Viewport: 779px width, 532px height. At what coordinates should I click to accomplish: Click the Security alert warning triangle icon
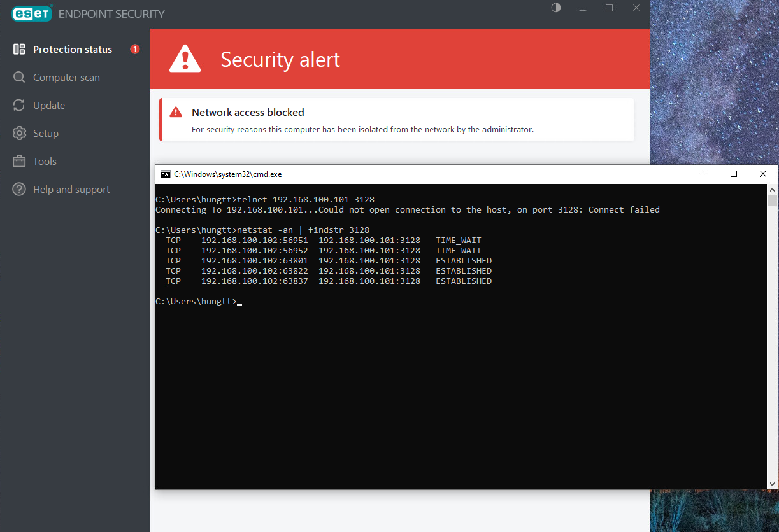[185, 59]
